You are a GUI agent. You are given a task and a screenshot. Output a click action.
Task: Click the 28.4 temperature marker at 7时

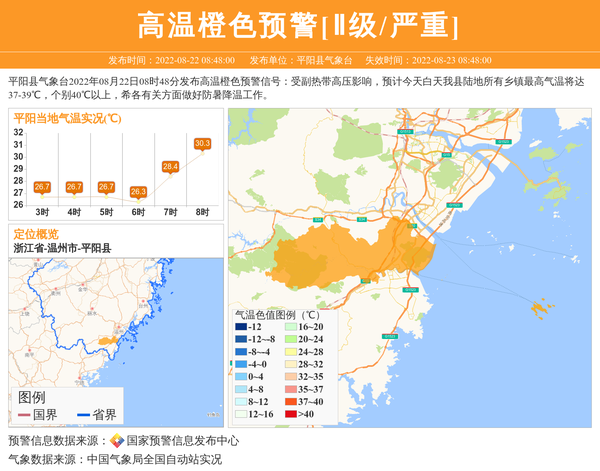click(x=170, y=167)
